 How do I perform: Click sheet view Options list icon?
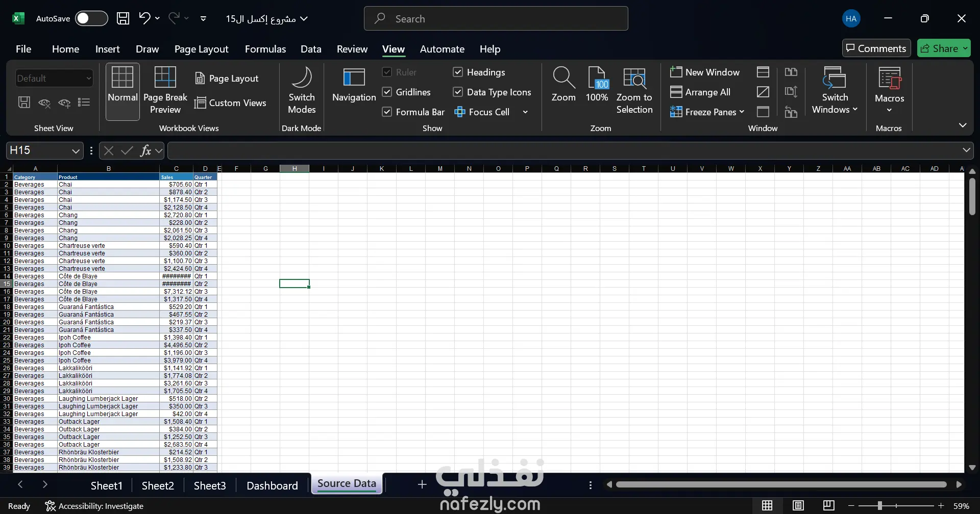coord(84,102)
